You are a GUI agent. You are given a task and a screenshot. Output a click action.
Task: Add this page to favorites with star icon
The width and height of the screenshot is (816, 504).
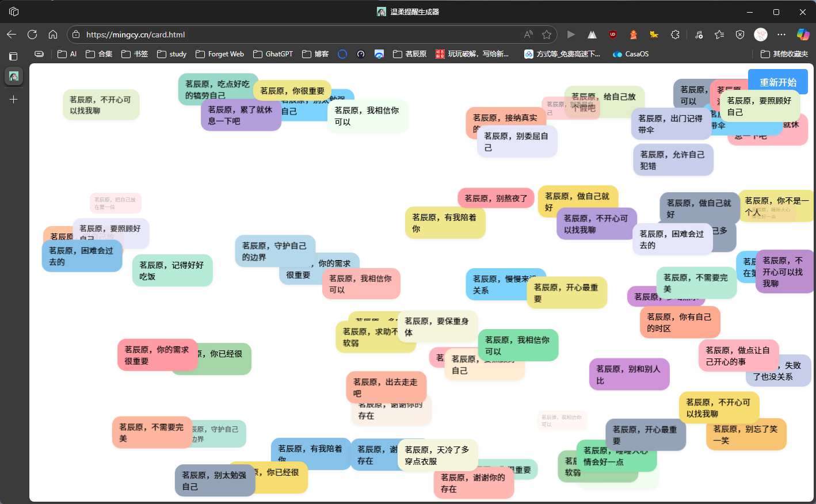pos(547,35)
